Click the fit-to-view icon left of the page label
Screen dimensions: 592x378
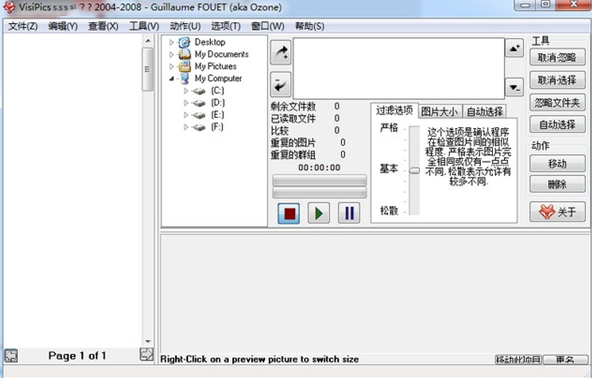[x=11, y=355]
